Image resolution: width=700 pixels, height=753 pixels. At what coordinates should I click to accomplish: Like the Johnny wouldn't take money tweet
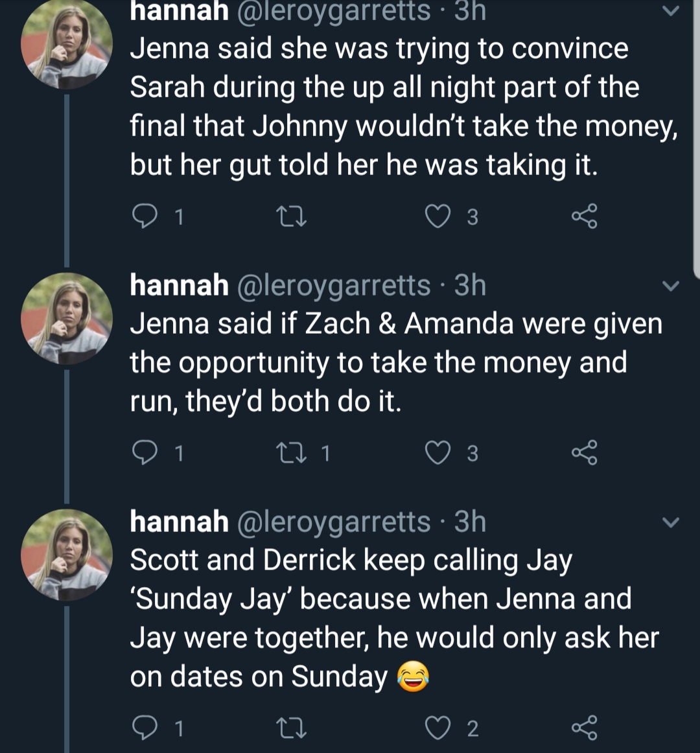(438, 216)
